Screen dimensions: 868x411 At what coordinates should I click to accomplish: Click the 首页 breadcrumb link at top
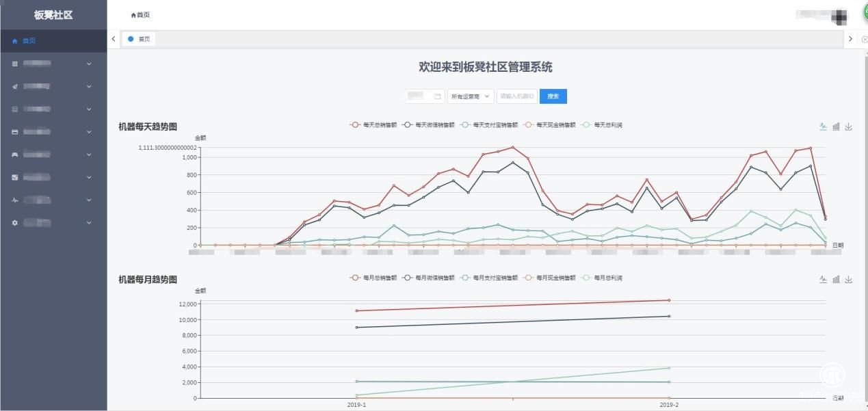(x=140, y=15)
